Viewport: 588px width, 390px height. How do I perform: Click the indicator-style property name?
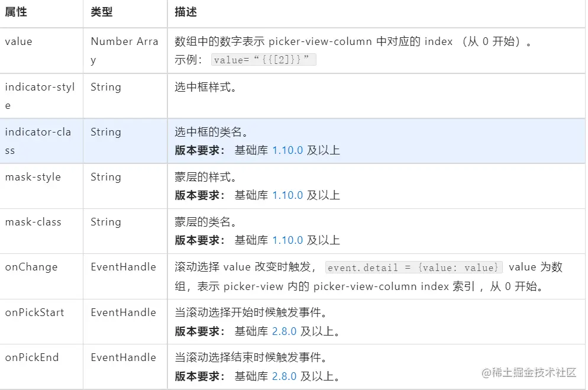pos(39,96)
